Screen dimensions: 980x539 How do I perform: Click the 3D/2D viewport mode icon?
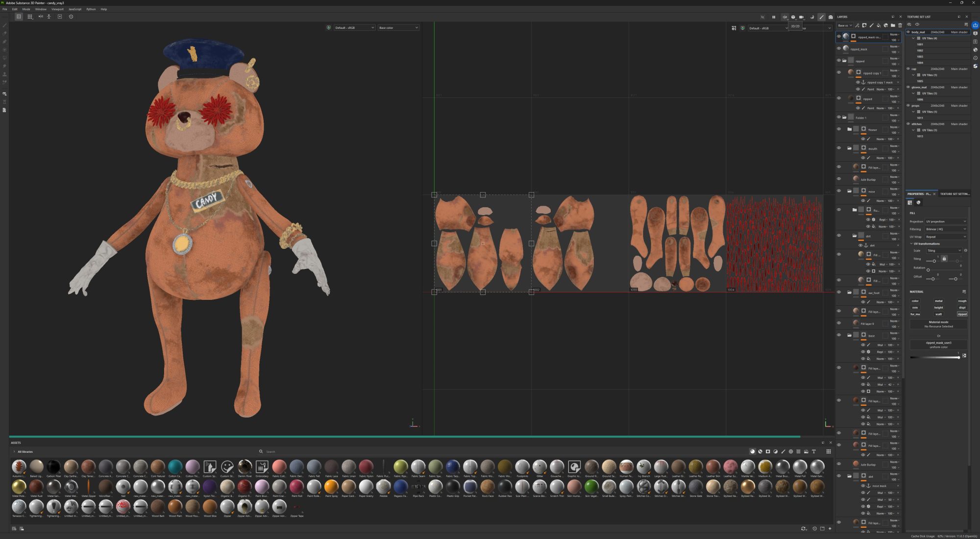coord(784,17)
